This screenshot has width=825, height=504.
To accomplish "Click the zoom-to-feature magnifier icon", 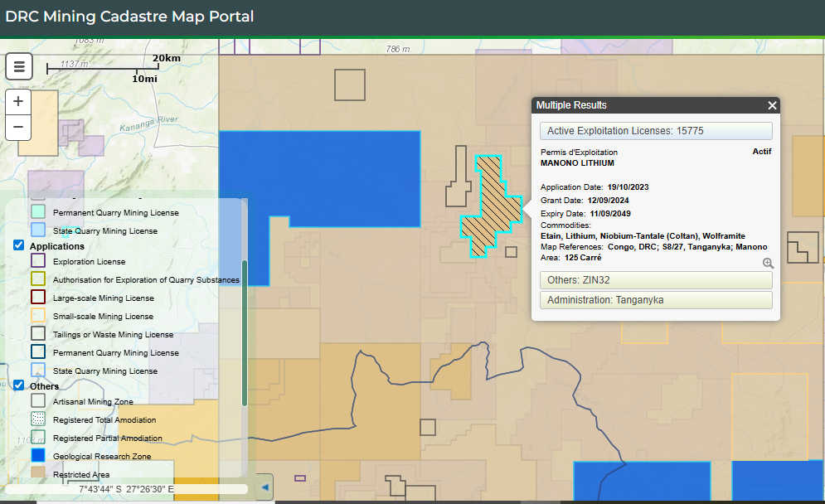I will 768,263.
